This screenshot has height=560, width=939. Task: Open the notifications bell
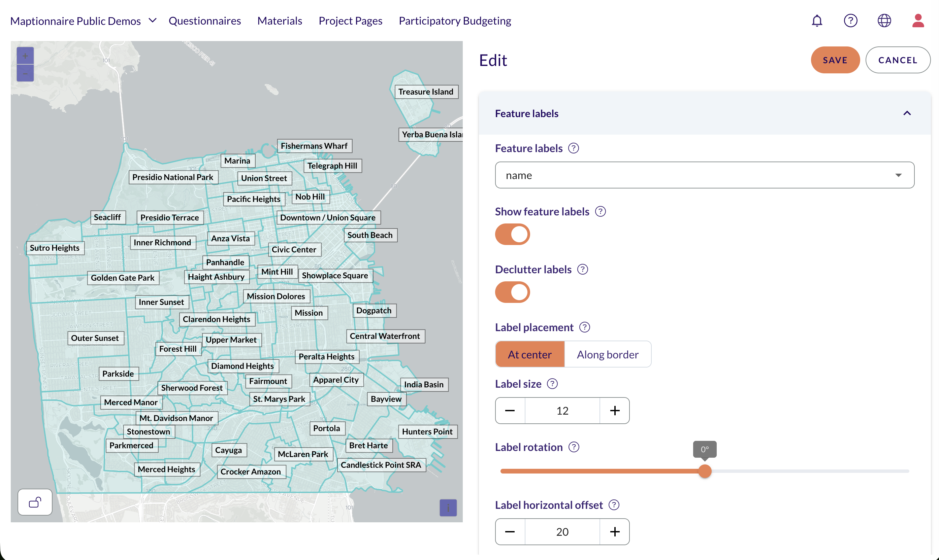pos(817,21)
